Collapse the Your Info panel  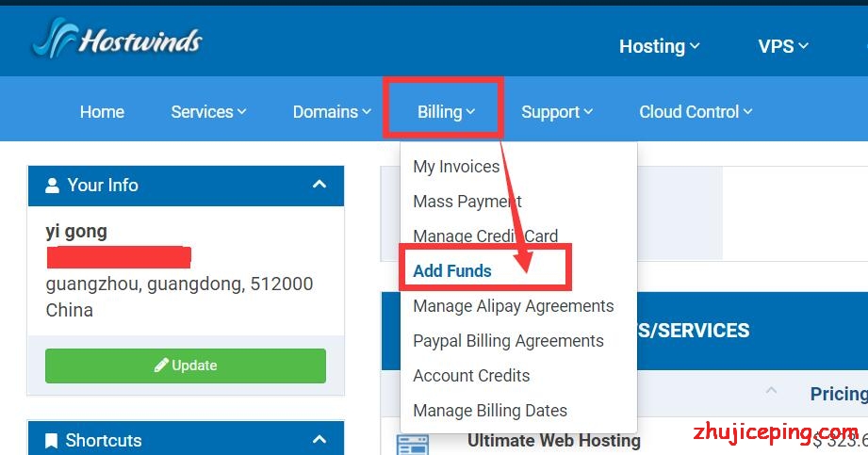(x=319, y=185)
